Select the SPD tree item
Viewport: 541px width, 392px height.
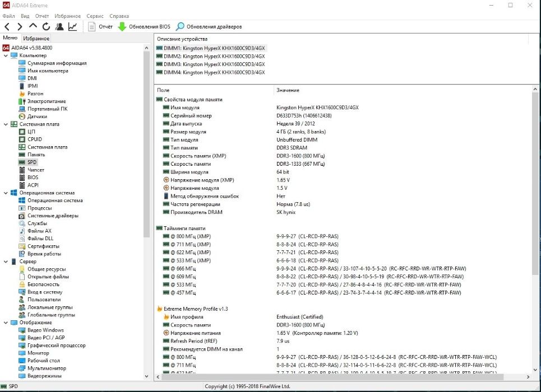[27, 162]
